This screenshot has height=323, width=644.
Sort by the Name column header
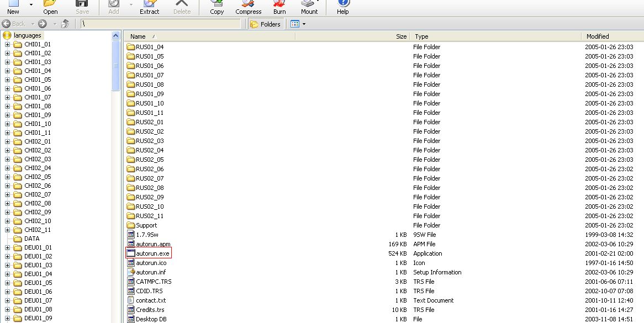138,36
